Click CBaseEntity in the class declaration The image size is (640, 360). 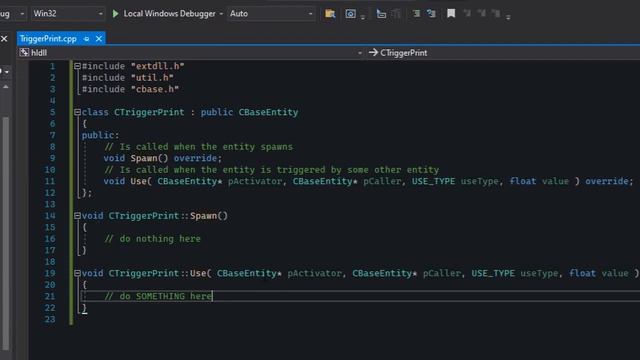coord(268,112)
